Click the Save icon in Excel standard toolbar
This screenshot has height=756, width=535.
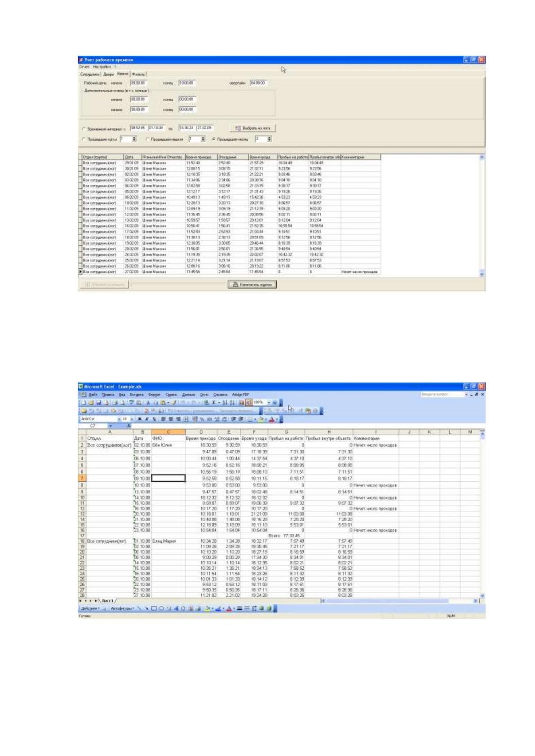(x=97, y=403)
